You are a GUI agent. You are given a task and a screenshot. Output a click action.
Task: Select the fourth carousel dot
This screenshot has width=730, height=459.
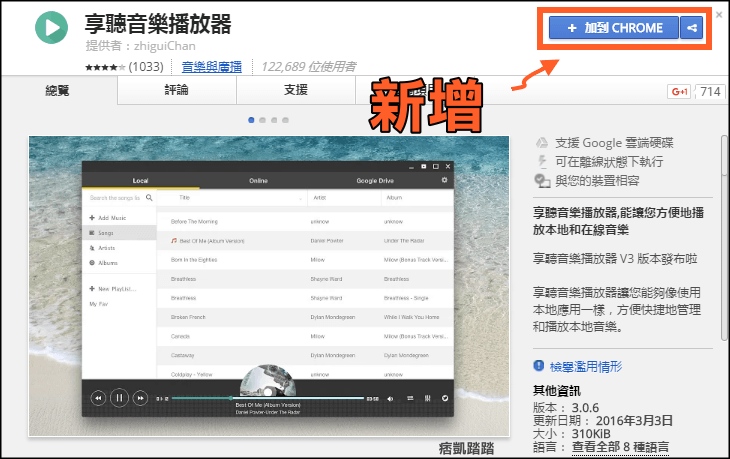[x=285, y=120]
